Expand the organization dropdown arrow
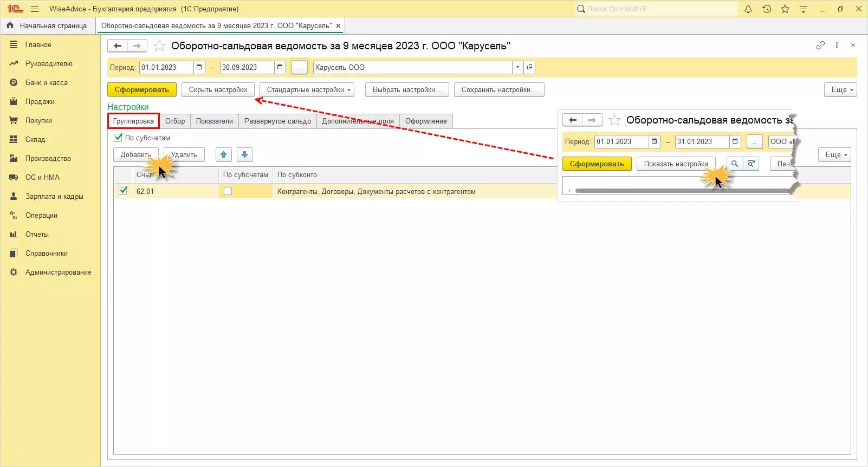The image size is (868, 467). 518,67
